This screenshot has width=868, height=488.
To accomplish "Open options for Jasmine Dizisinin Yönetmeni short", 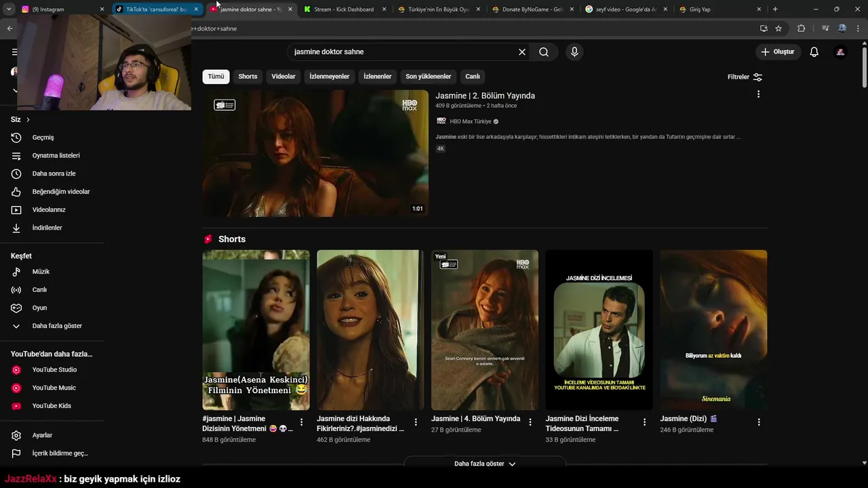I will [x=302, y=422].
